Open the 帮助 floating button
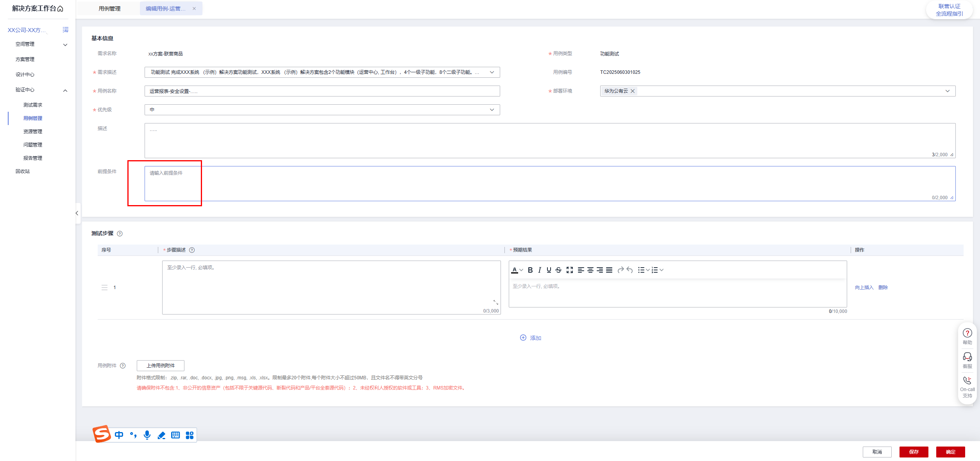The image size is (980, 461). coord(967,336)
